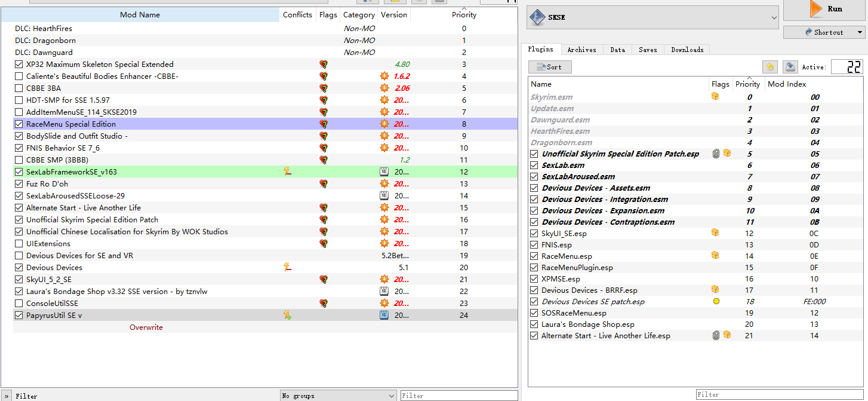The height and width of the screenshot is (401, 868).
Task: Click the endorsement heart flag for XP32 Maximum Skeleton
Action: 324,65
